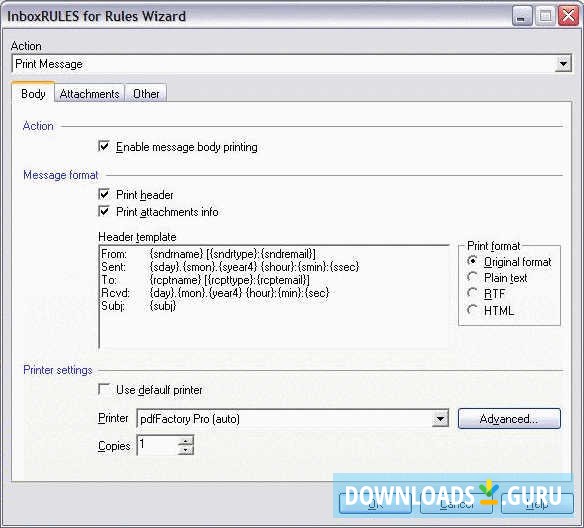Image resolution: width=584 pixels, height=528 pixels.
Task: Expand the Printer dropdown arrow
Action: [x=440, y=419]
